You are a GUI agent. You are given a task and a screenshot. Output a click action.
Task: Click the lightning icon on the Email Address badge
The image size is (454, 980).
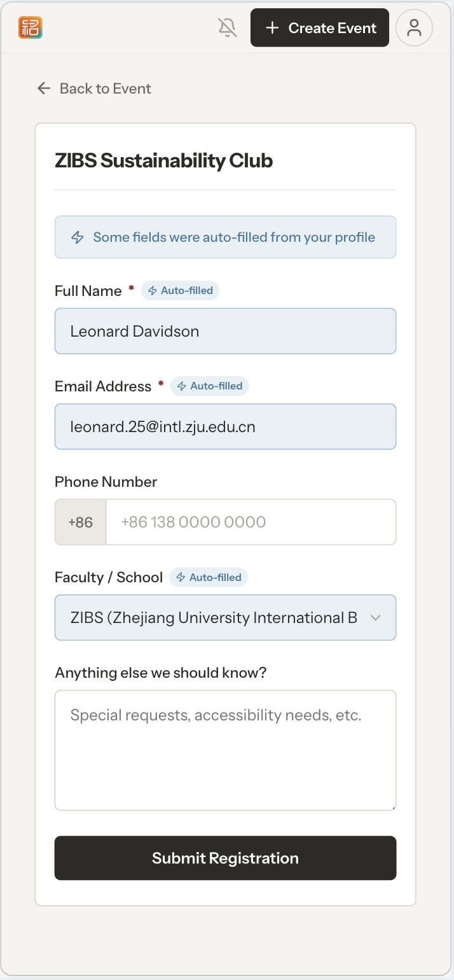coord(182,386)
